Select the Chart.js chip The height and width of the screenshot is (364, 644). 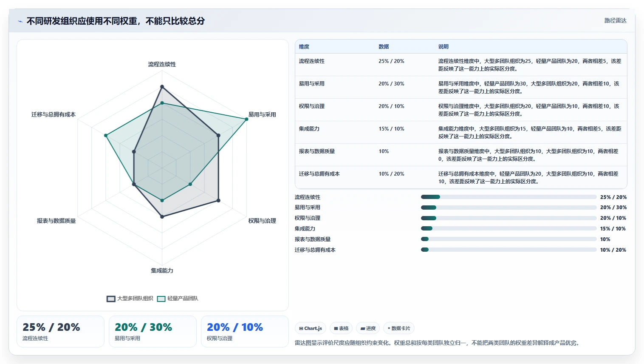tap(311, 328)
